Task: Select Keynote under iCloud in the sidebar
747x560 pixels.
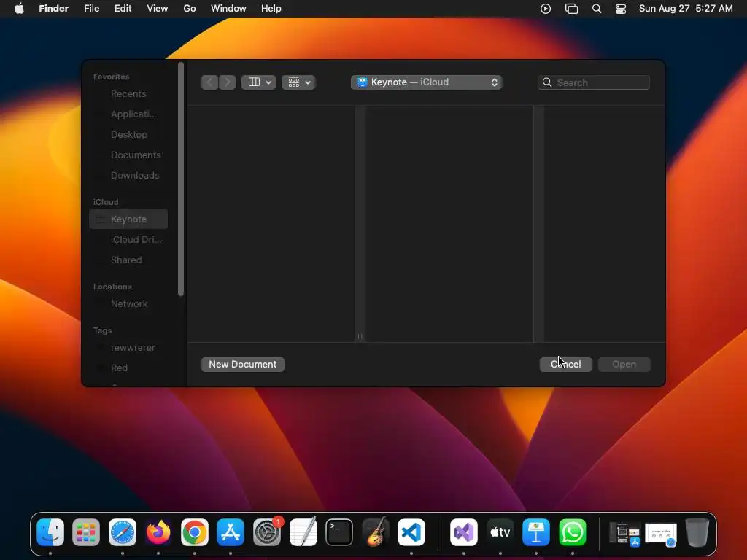Action: [128, 219]
